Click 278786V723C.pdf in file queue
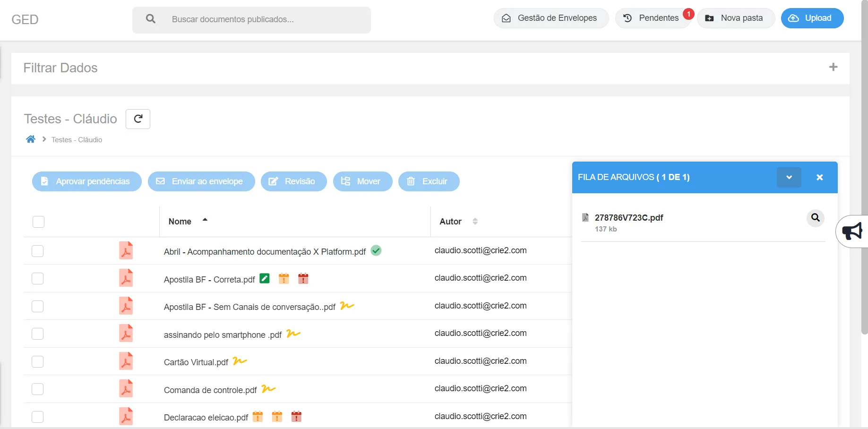The image size is (868, 429). [x=629, y=218]
